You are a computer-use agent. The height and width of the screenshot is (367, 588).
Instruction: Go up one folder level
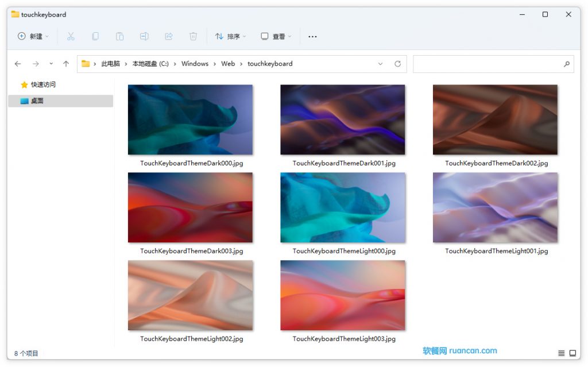tap(66, 64)
